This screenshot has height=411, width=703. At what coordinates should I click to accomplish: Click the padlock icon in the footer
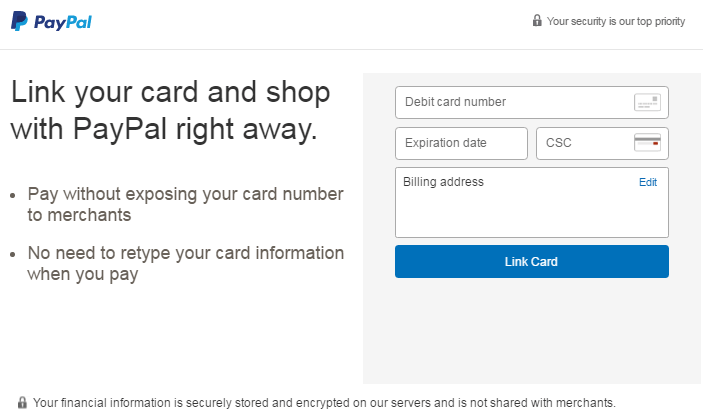pyautogui.click(x=22, y=402)
